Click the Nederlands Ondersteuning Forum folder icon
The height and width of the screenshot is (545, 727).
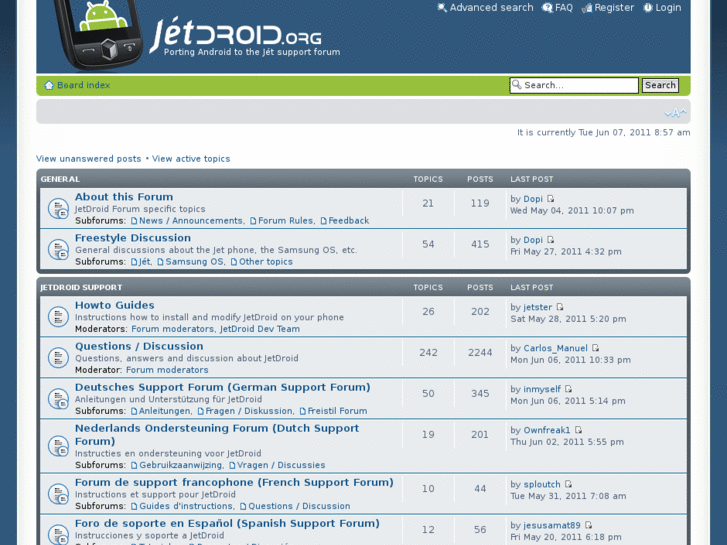[x=58, y=446]
